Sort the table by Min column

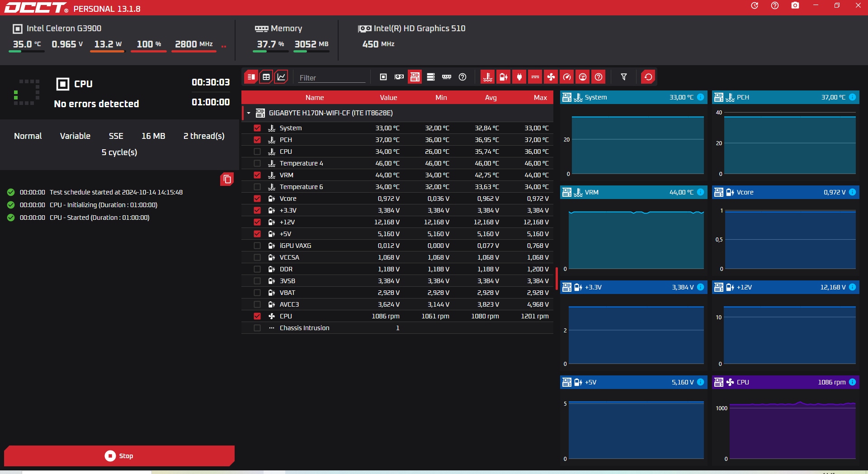(441, 98)
